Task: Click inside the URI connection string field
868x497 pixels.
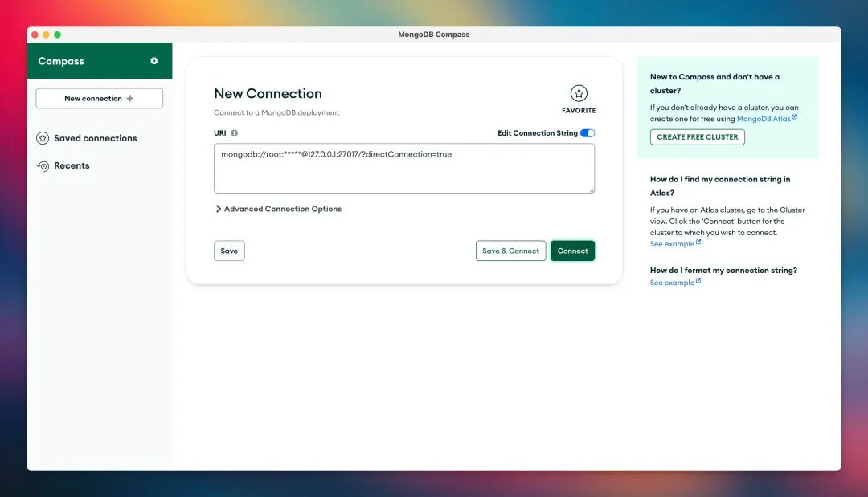Action: (x=404, y=169)
